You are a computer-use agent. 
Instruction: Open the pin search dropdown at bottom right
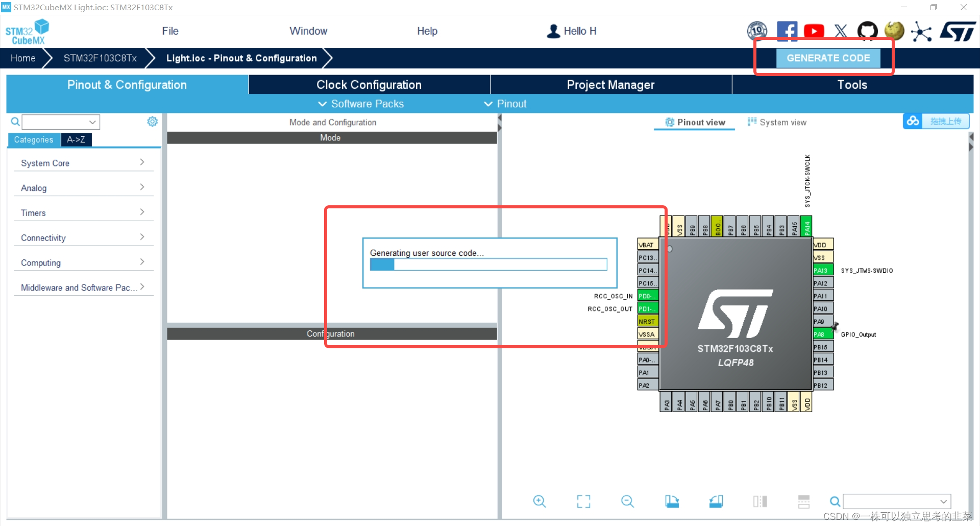click(942, 501)
